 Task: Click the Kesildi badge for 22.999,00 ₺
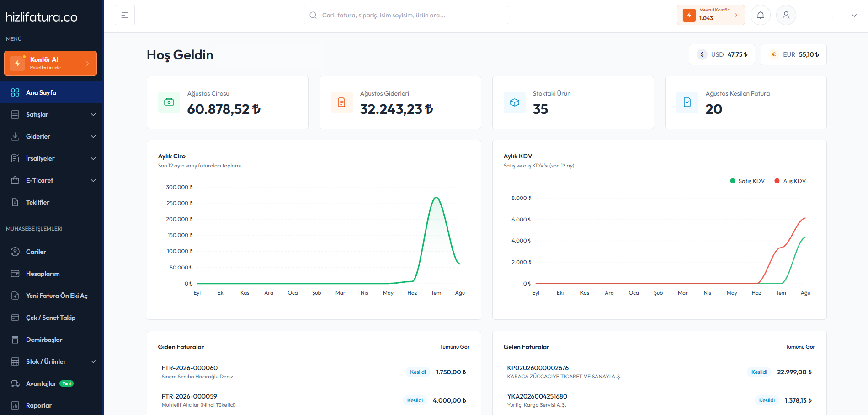coord(759,372)
